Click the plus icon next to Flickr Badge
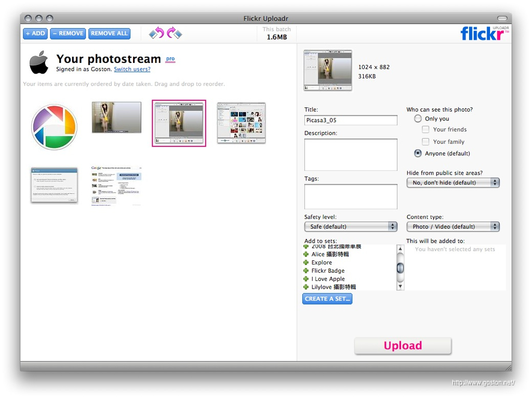 (305, 270)
